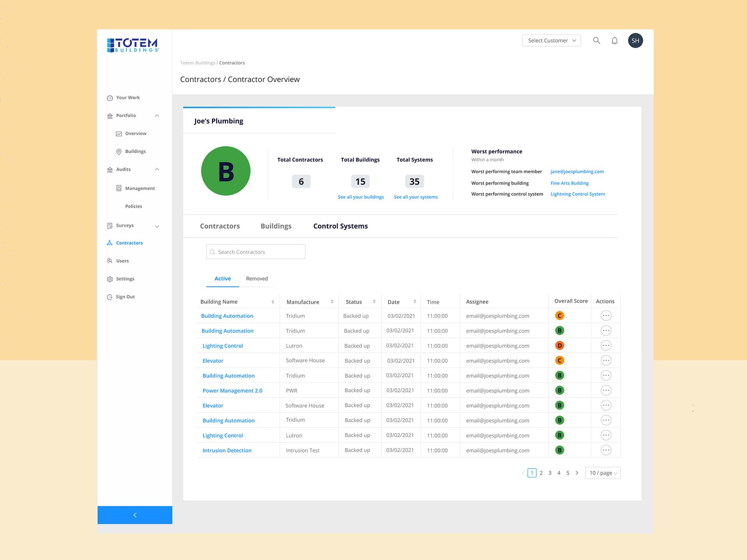Image resolution: width=747 pixels, height=560 pixels.
Task: Open Lightning Control System link
Action: coord(578,194)
